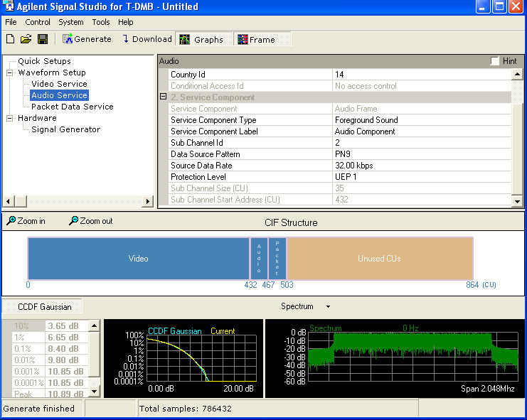The image size is (527, 420).
Task: Click the New file icon
Action: (11, 39)
